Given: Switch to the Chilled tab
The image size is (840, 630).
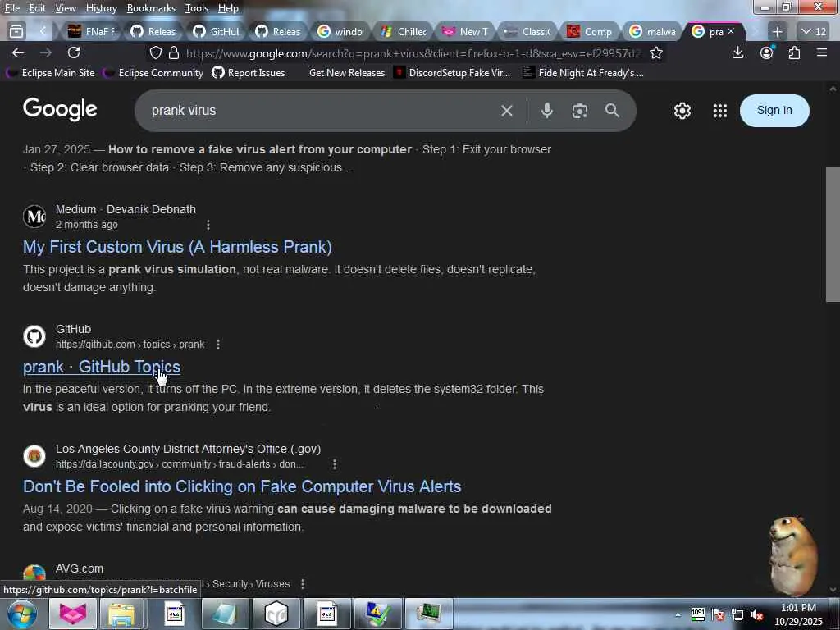Looking at the screenshot, I should click(404, 32).
